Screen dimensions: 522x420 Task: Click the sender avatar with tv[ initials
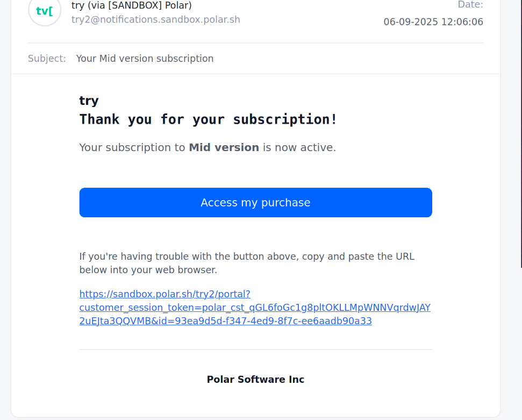pyautogui.click(x=45, y=11)
